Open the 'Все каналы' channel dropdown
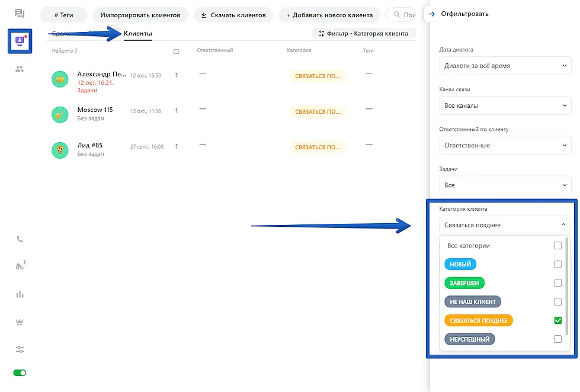This screenshot has height=392, width=580. pos(505,105)
